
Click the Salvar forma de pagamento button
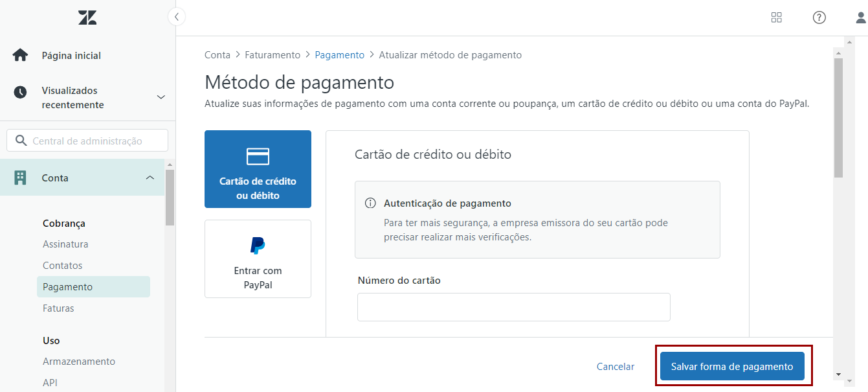pos(731,367)
